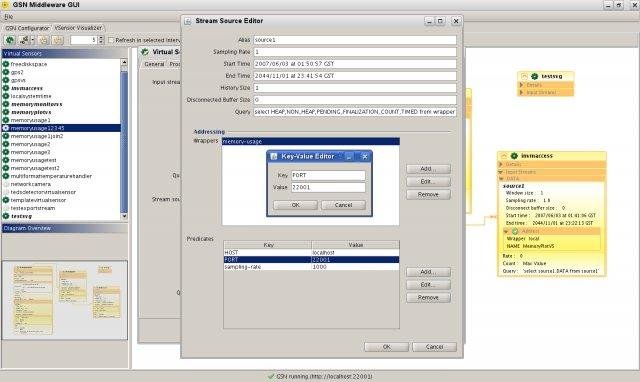The height and width of the screenshot is (382, 640).
Task: Click the Value field containing 22001
Action: pos(328,187)
